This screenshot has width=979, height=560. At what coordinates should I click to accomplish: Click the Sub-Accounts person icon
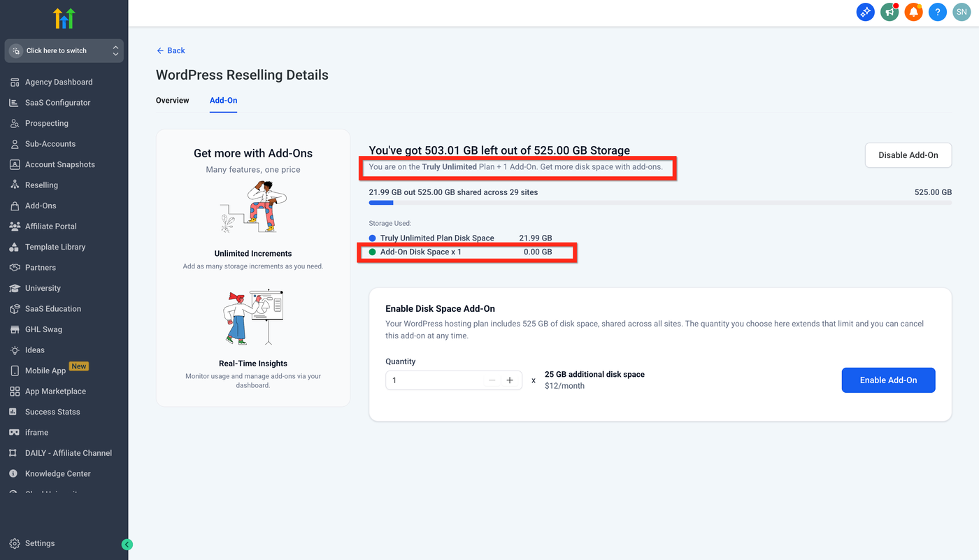[x=15, y=144]
